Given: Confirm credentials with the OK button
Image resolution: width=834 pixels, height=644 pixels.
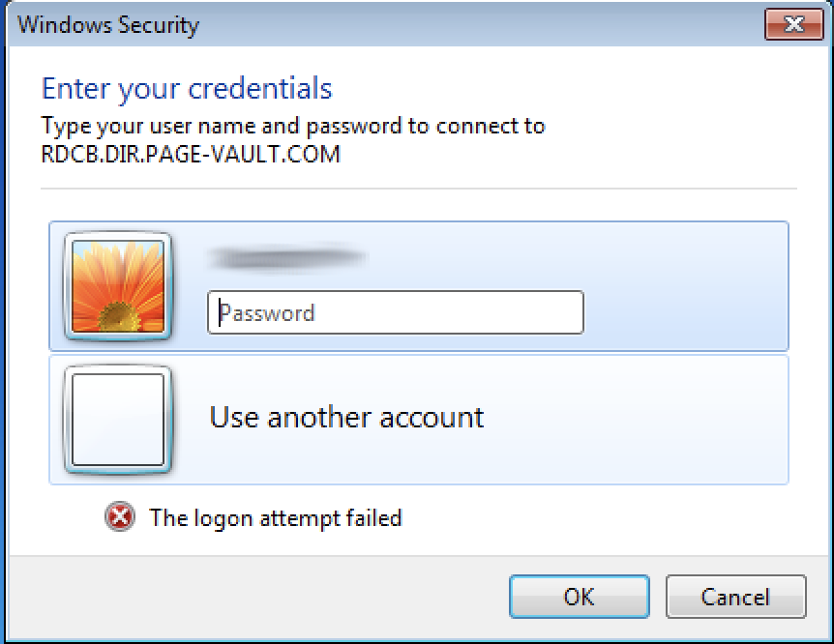Looking at the screenshot, I should coord(580,597).
